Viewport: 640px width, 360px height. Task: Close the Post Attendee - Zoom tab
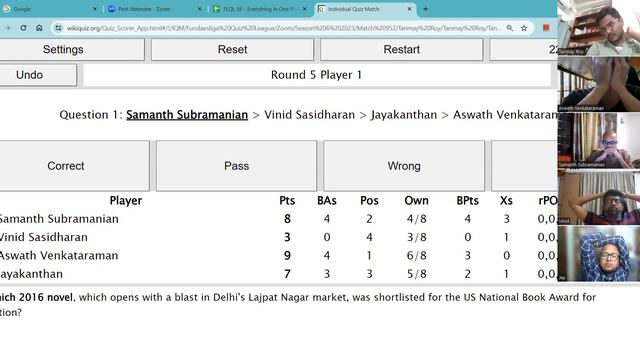pos(200,9)
